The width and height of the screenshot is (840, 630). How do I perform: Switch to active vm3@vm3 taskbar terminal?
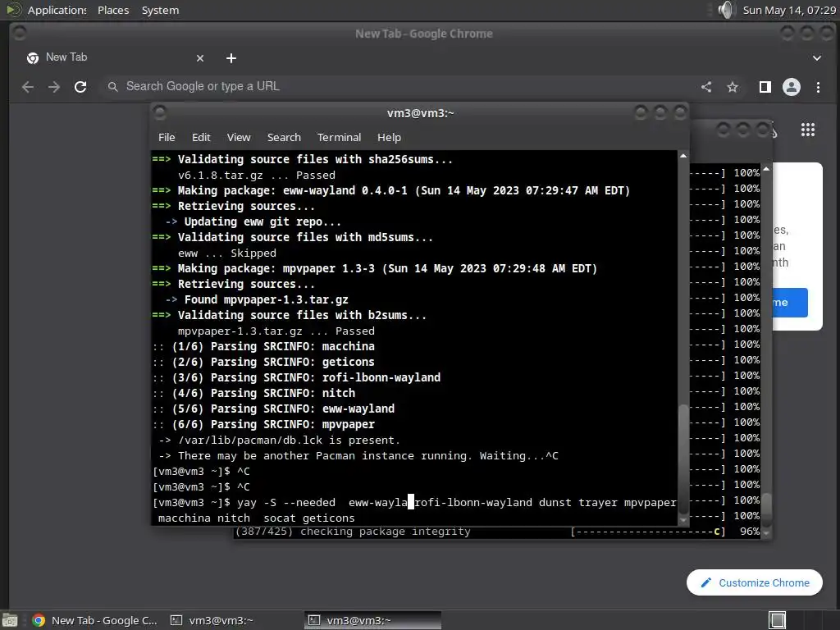(x=373, y=620)
